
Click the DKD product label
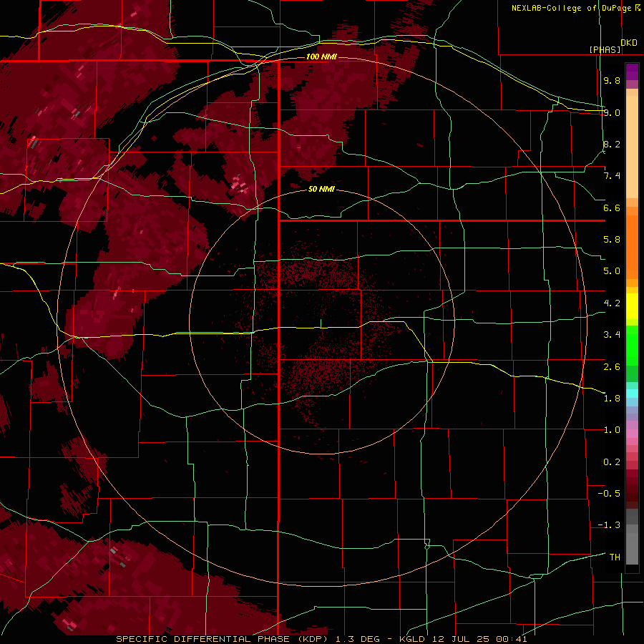[x=629, y=43]
